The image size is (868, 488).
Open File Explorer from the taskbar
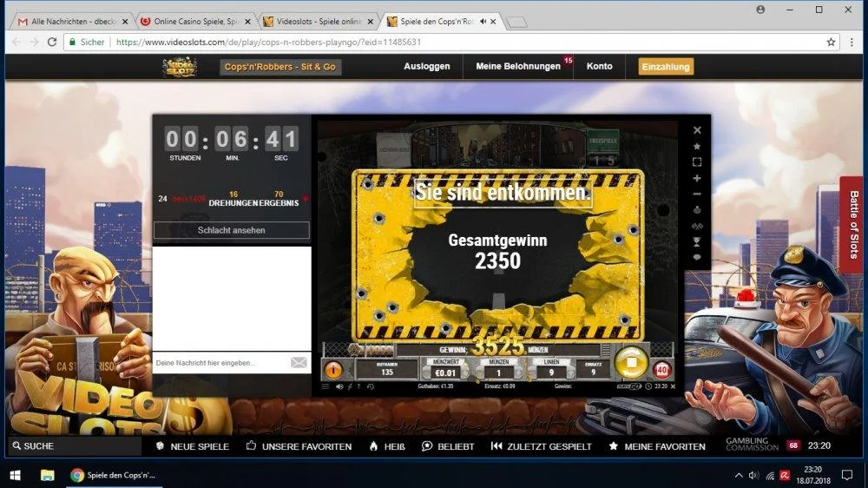[x=47, y=475]
